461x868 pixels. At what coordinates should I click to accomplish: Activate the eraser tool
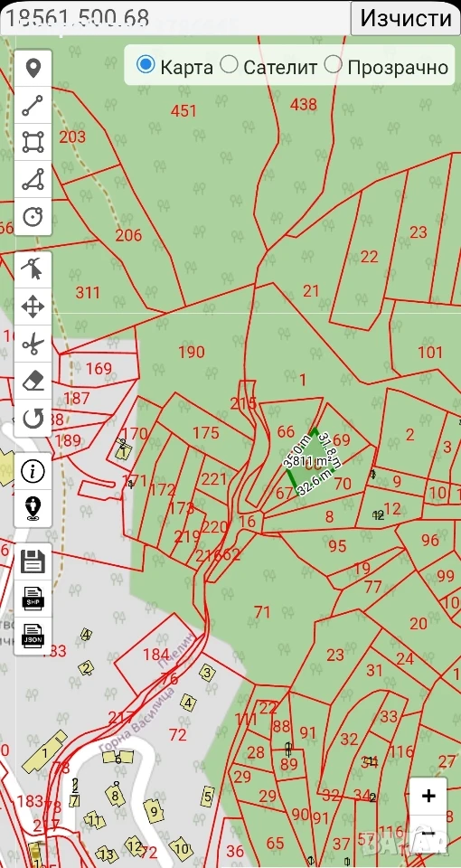coord(33,381)
